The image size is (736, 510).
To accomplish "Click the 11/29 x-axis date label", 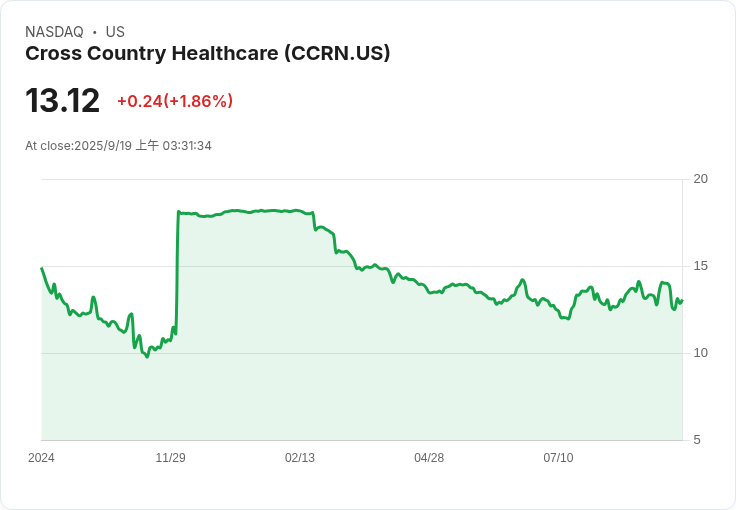I will tap(170, 457).
